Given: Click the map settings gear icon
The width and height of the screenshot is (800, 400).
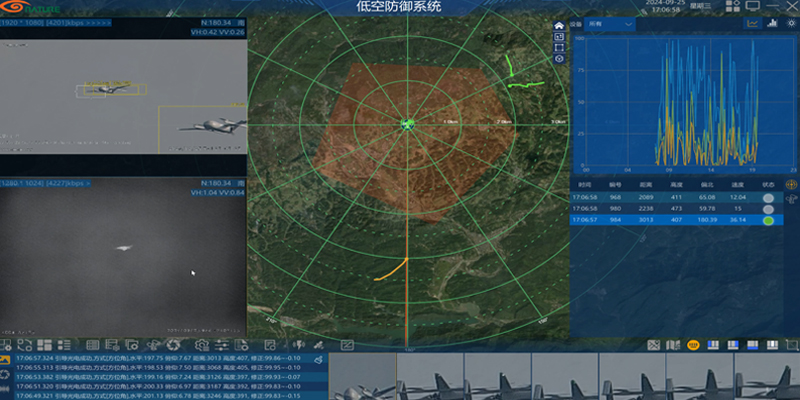Looking at the screenshot, I should pyautogui.click(x=559, y=59).
